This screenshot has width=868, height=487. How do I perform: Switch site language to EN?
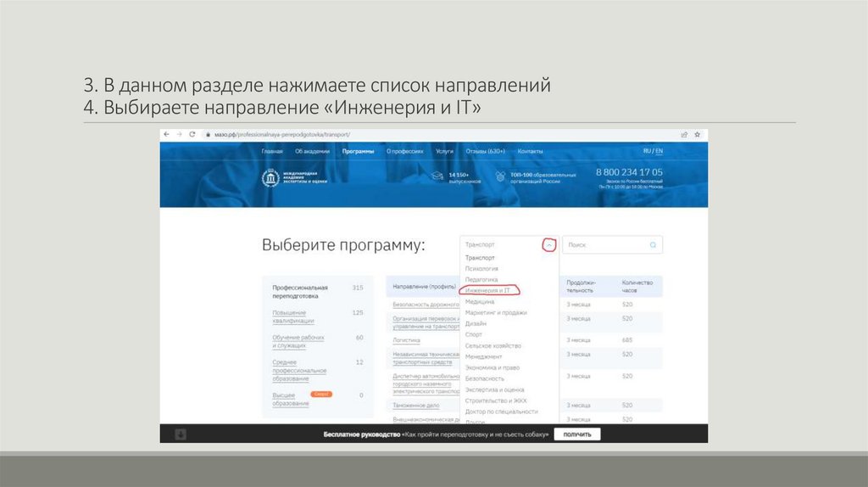click(659, 151)
